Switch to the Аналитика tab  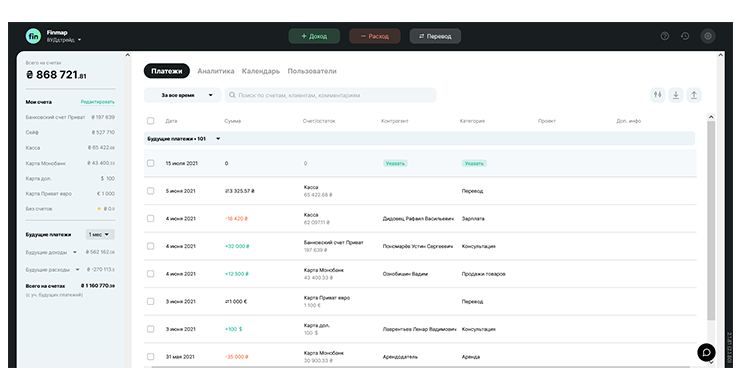click(216, 71)
